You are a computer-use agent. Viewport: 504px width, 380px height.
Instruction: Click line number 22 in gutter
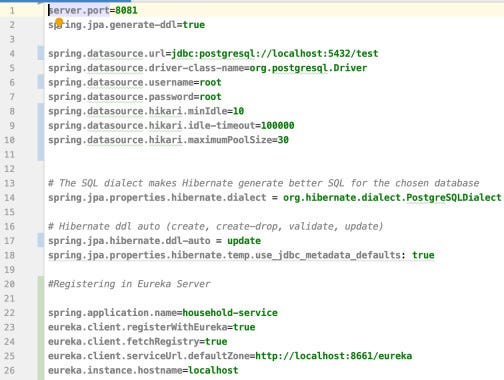pos(9,313)
